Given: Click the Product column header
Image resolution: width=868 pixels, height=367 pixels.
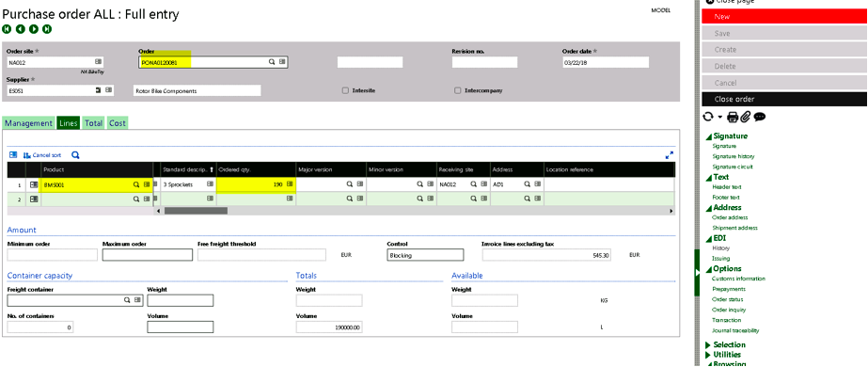Looking at the screenshot, I should [x=97, y=169].
